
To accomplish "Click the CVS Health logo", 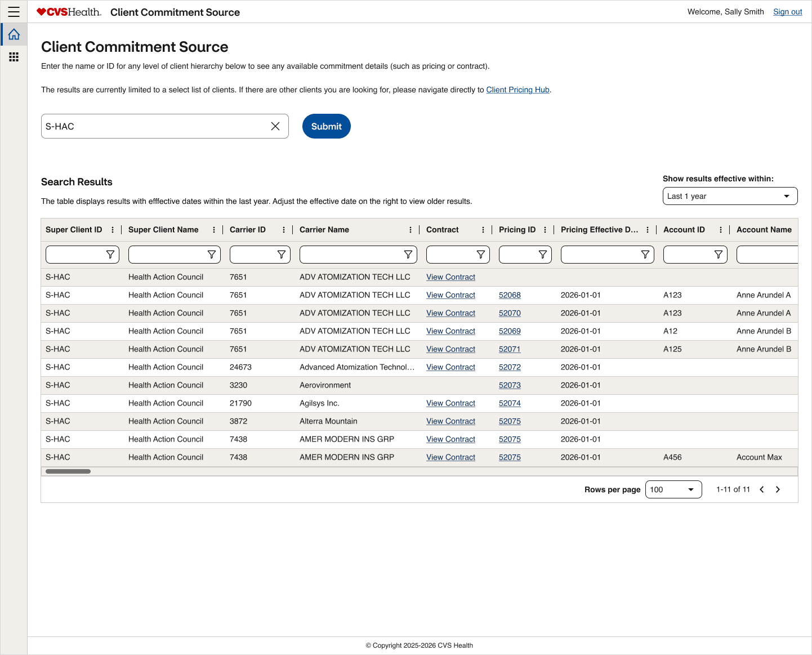I will (69, 12).
